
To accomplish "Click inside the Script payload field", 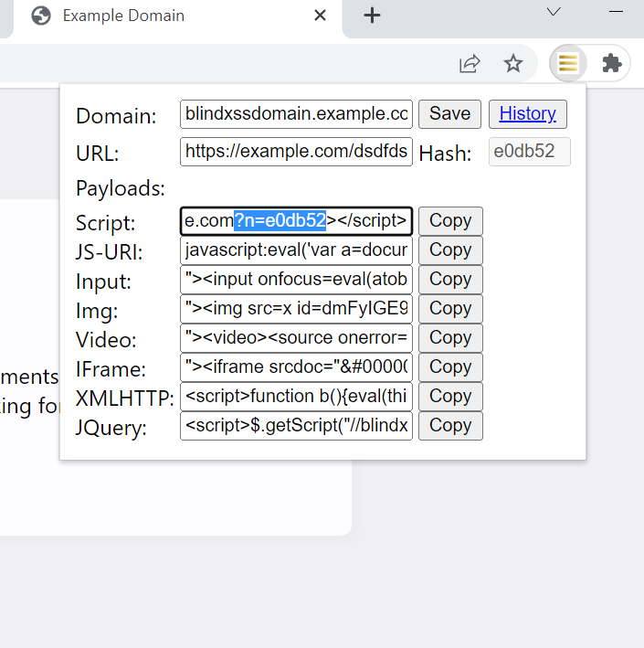I will pos(296,221).
